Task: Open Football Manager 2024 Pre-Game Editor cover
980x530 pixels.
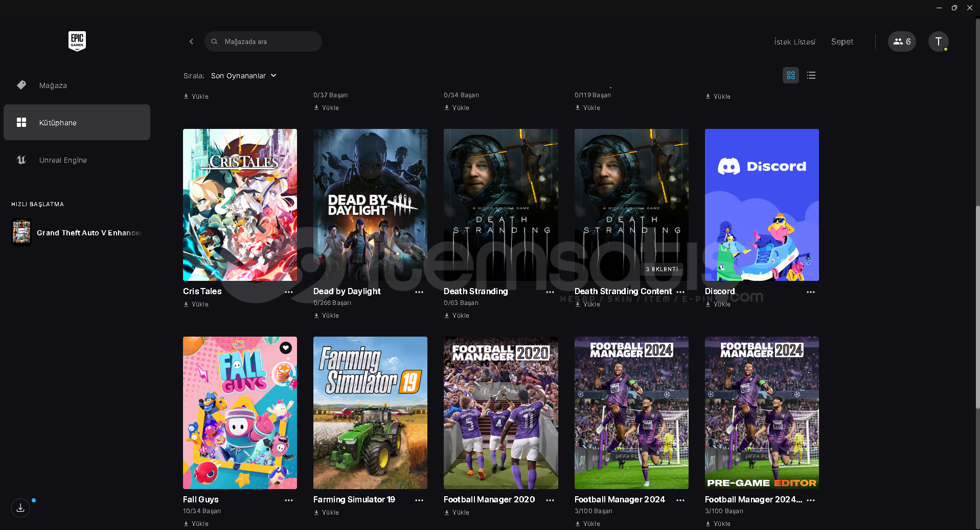Action: pyautogui.click(x=762, y=413)
